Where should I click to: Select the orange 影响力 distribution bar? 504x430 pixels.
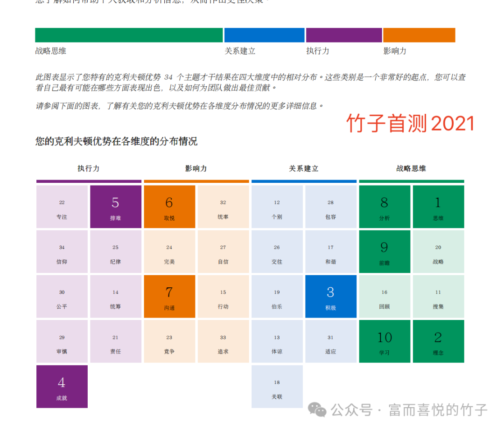[419, 35]
